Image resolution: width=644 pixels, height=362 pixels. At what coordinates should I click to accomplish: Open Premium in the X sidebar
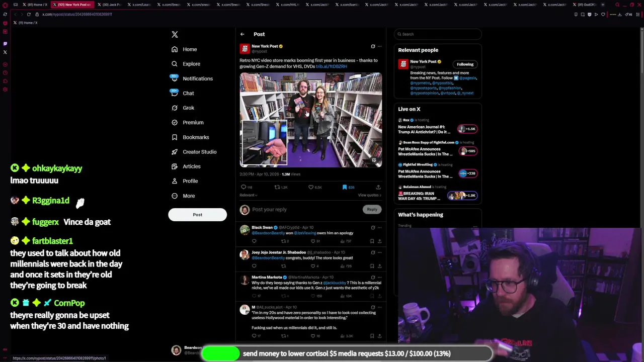click(x=187, y=122)
